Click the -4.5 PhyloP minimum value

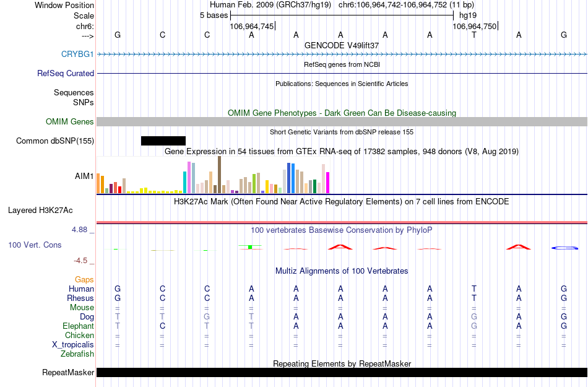click(80, 261)
